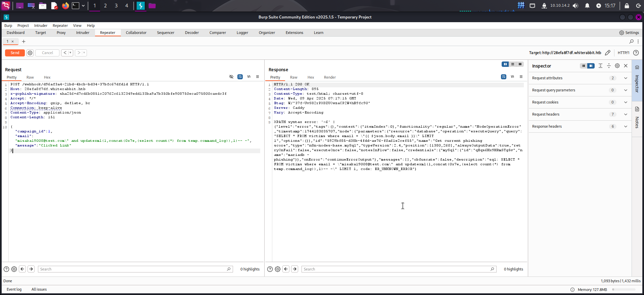
Task: Toggle Response message word-wrap icon
Action: pyautogui.click(x=504, y=77)
